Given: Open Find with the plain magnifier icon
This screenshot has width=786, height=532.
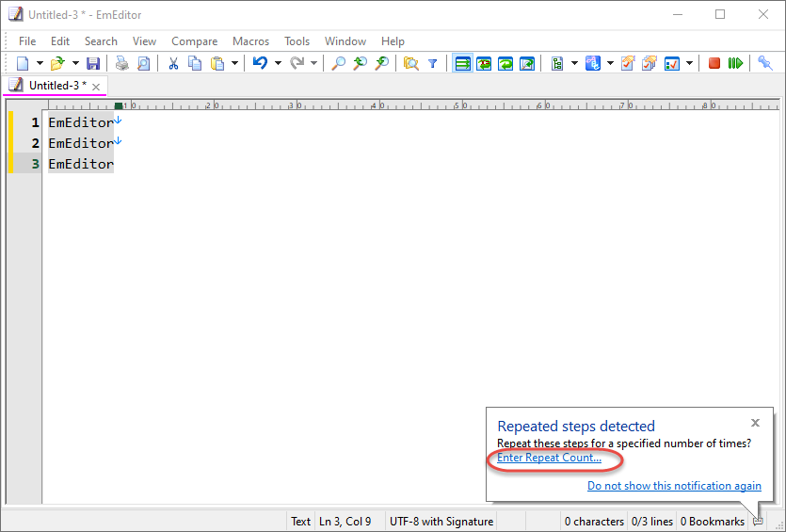Looking at the screenshot, I should (x=339, y=64).
